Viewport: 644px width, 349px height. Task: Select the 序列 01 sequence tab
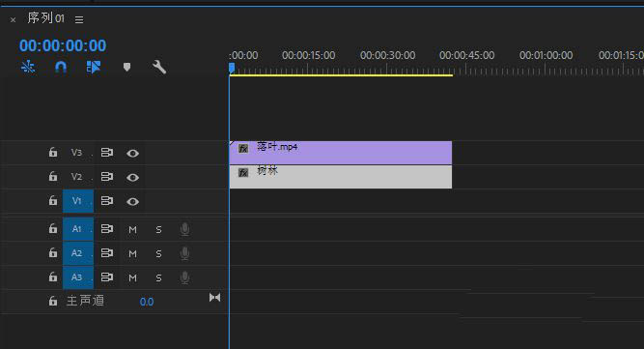(45, 18)
